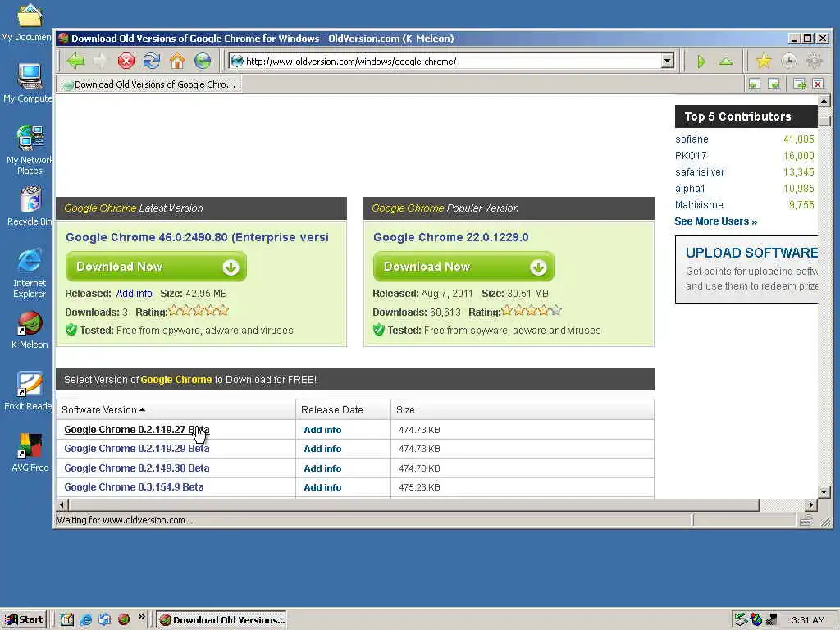
Task: Click the 474.73 KB size of Chrome 0.2.149.27
Action: [419, 430]
